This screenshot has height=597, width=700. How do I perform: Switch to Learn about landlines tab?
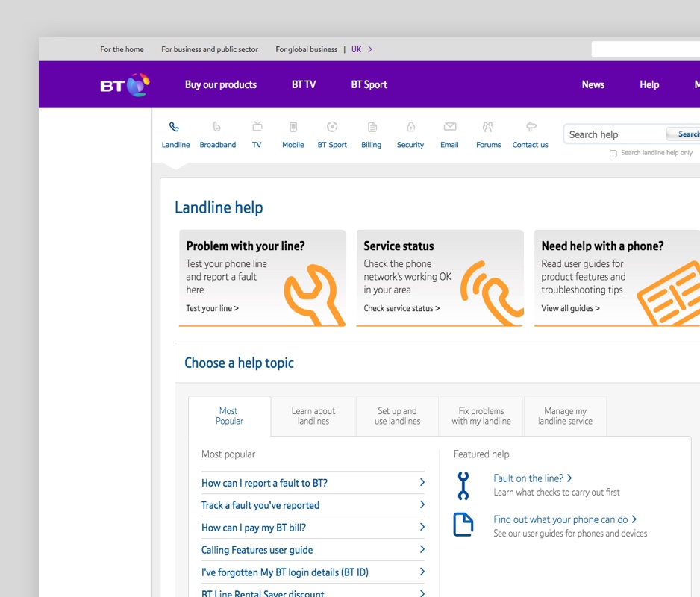click(x=313, y=416)
